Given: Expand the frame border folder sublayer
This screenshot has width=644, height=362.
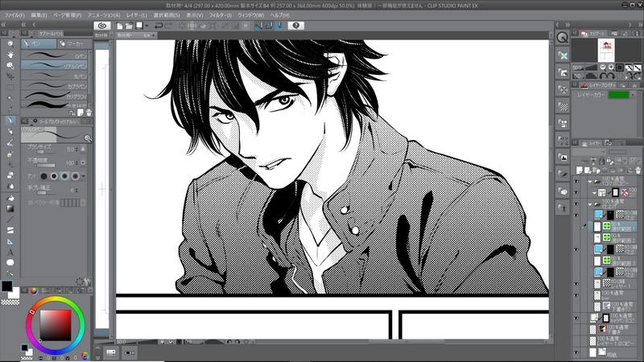Looking at the screenshot, I should [x=594, y=192].
